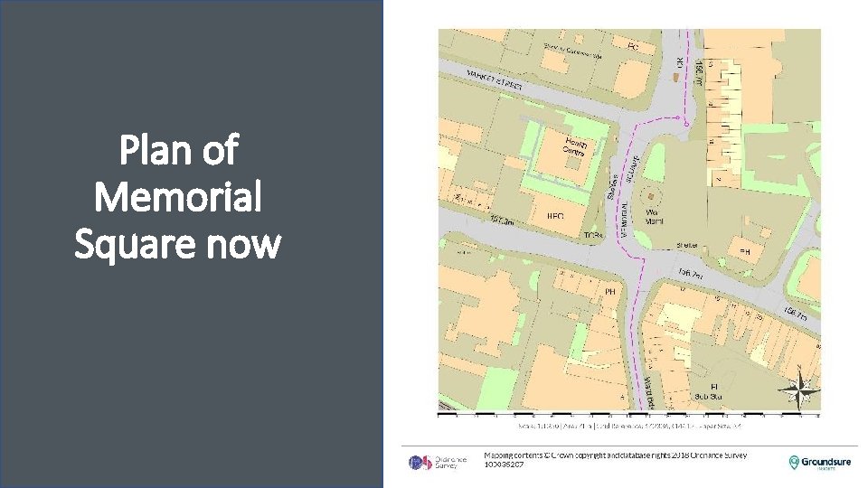Click the 'Shelter' label near the junction
The image size is (868, 488).
pos(687,245)
